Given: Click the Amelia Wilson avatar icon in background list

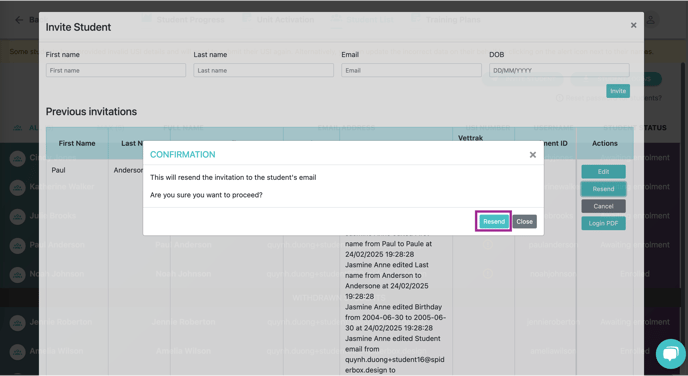Looking at the screenshot, I should 18,351.
